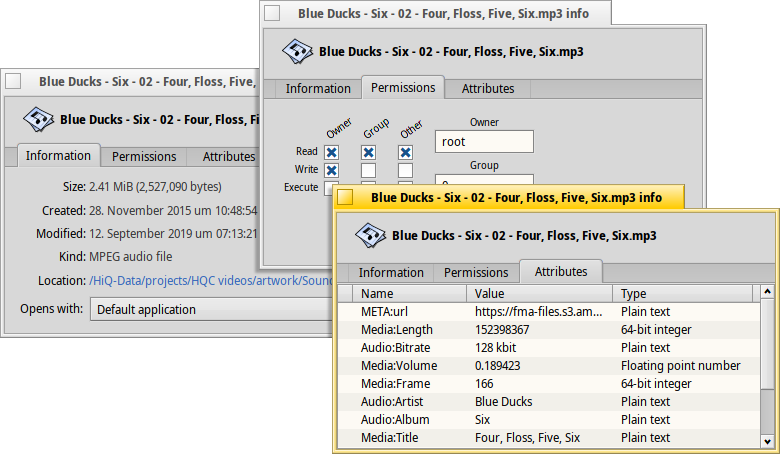This screenshot has height=454, width=780.
Task: Click the Owner text field containing 'root'
Action: pyautogui.click(x=484, y=142)
